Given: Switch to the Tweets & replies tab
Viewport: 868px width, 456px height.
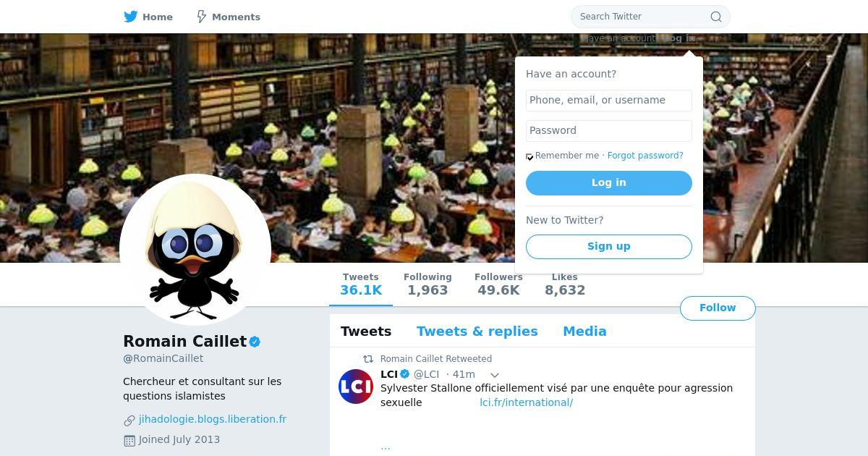Looking at the screenshot, I should click(x=477, y=332).
